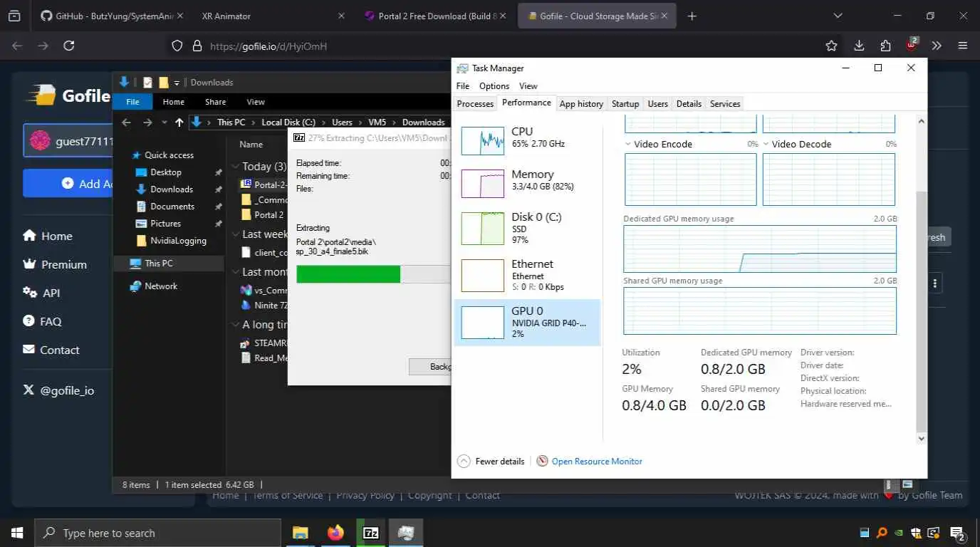Screen dimensions: 980x547
Task: Click the Firefox View icon at tab strip start
Action: point(14,16)
